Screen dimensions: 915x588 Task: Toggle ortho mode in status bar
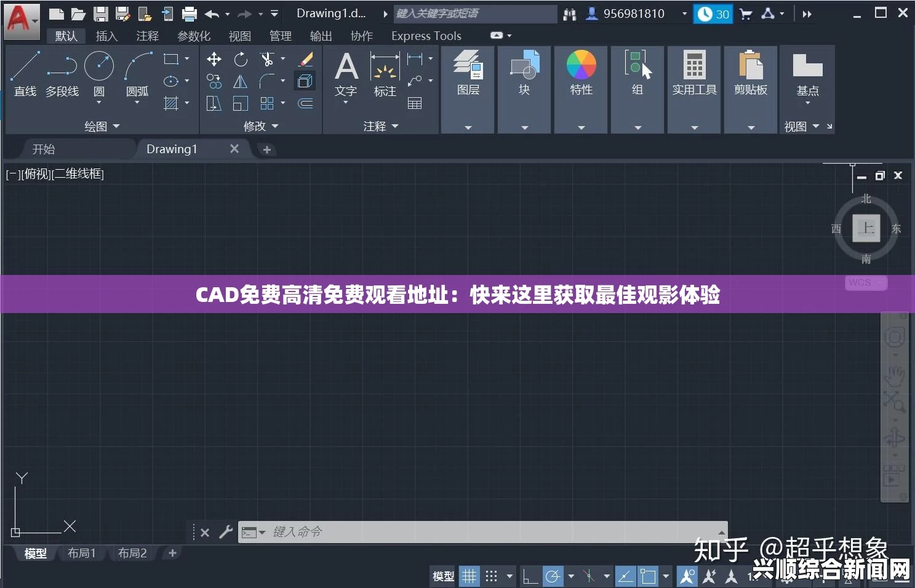pos(530,576)
